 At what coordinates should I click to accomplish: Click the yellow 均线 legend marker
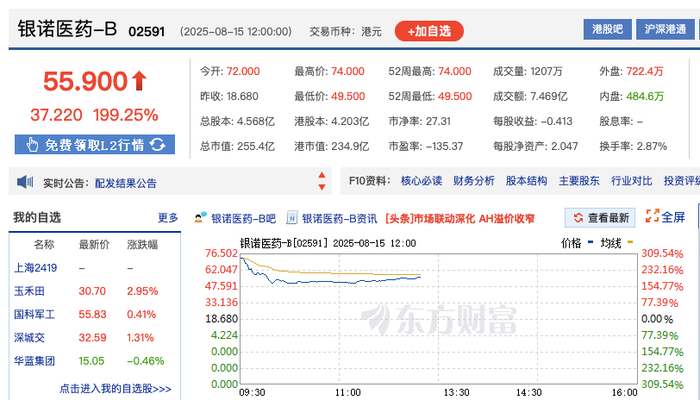pos(630,242)
